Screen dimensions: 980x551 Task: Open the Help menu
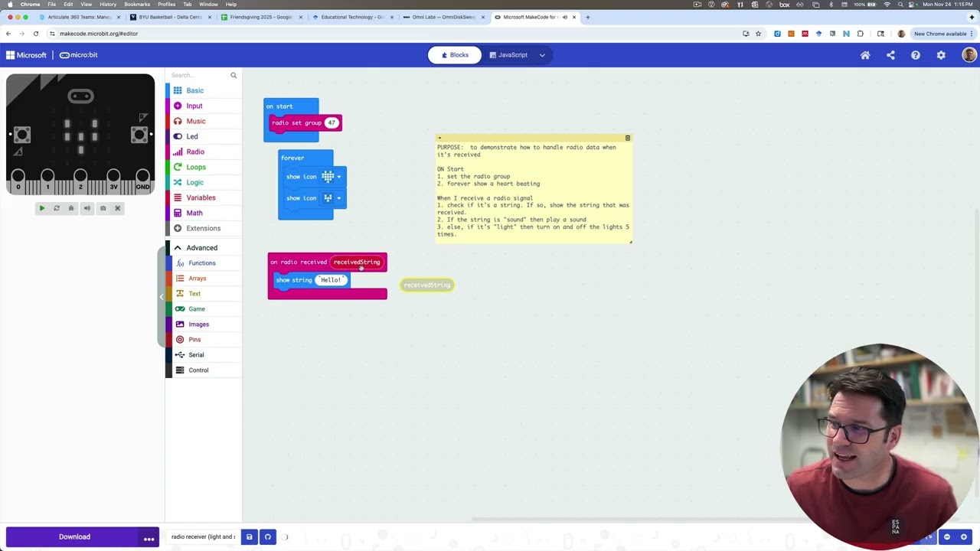(916, 55)
